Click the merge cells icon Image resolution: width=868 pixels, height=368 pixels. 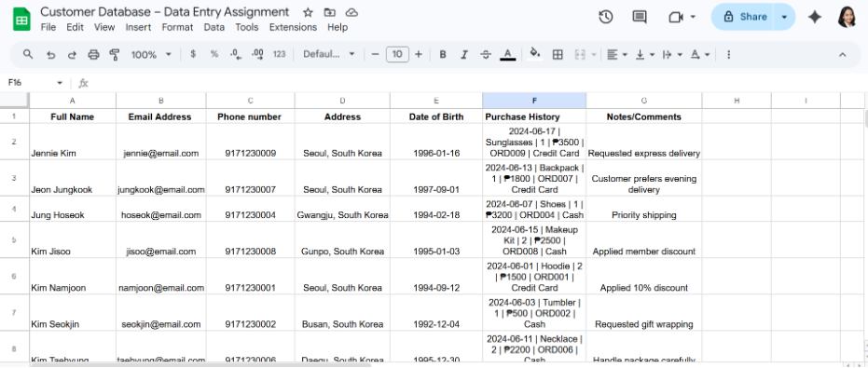click(580, 54)
